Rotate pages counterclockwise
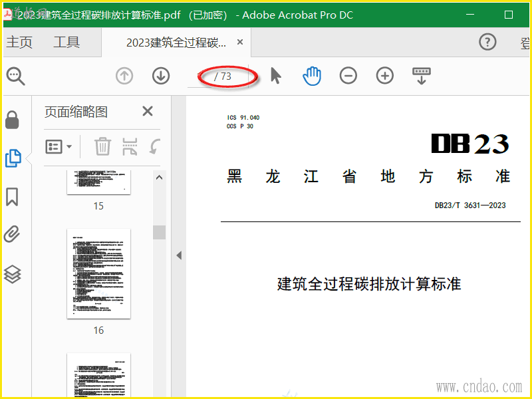 pos(155,146)
